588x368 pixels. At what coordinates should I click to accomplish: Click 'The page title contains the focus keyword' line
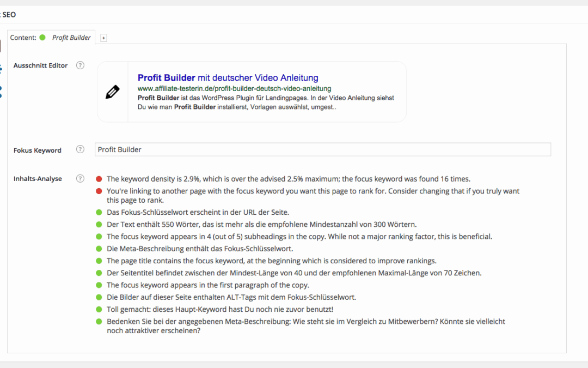pyautogui.click(x=272, y=261)
